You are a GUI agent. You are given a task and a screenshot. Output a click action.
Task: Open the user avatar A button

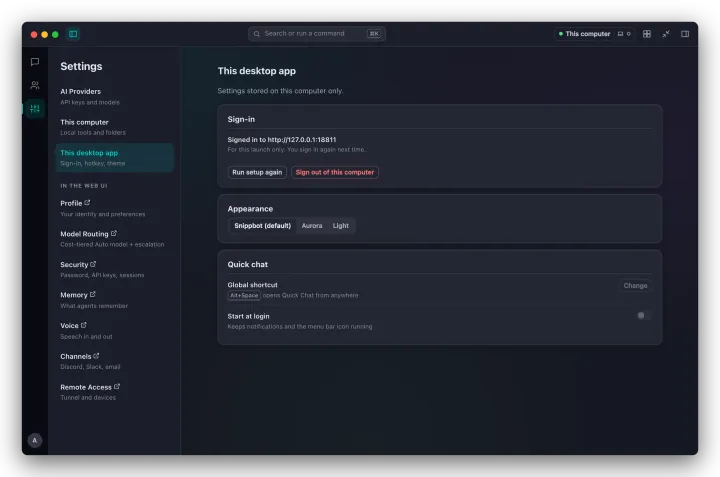pos(35,440)
